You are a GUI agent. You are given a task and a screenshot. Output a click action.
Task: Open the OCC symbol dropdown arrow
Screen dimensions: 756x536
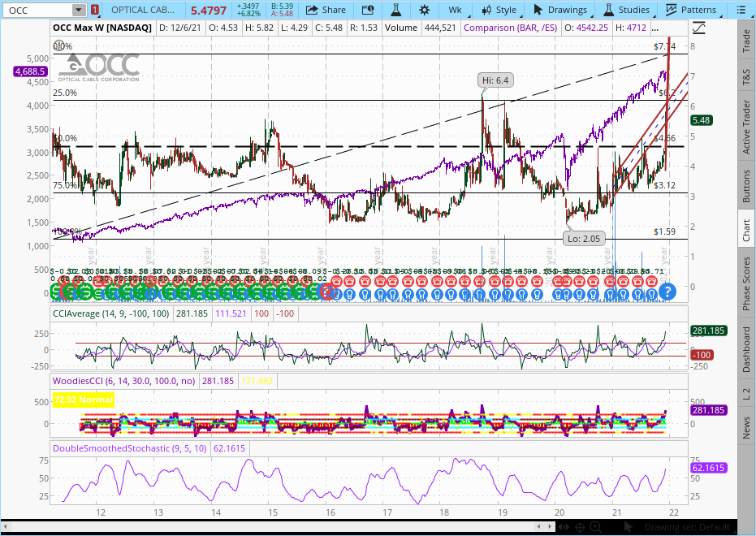(x=78, y=10)
